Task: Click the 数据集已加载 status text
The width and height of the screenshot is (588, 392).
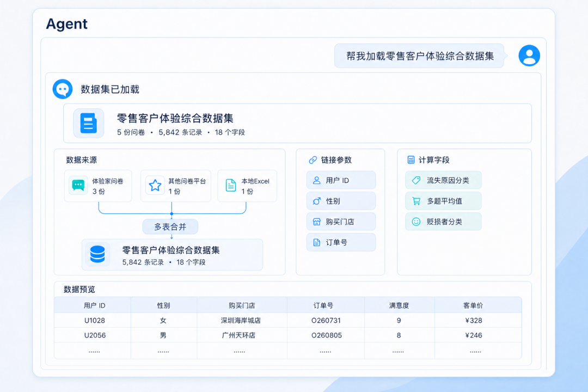Action: pyautogui.click(x=110, y=89)
